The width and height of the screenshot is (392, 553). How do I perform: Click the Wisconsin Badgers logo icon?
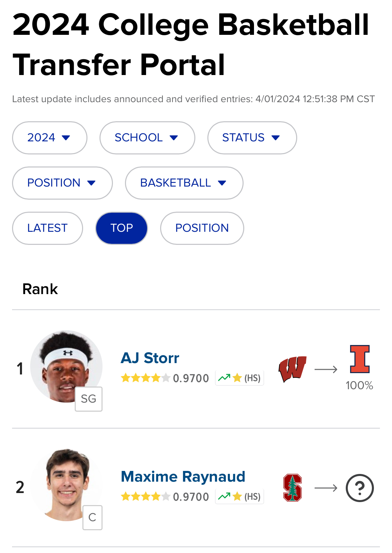pyautogui.click(x=292, y=369)
